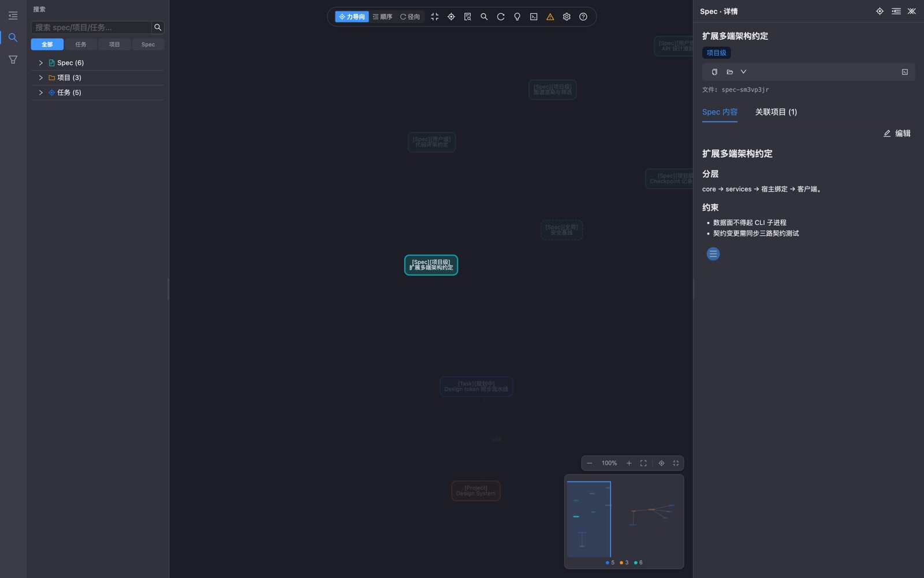The height and width of the screenshot is (578, 924).
Task: Select the 任务 filter chip
Action: tap(81, 45)
